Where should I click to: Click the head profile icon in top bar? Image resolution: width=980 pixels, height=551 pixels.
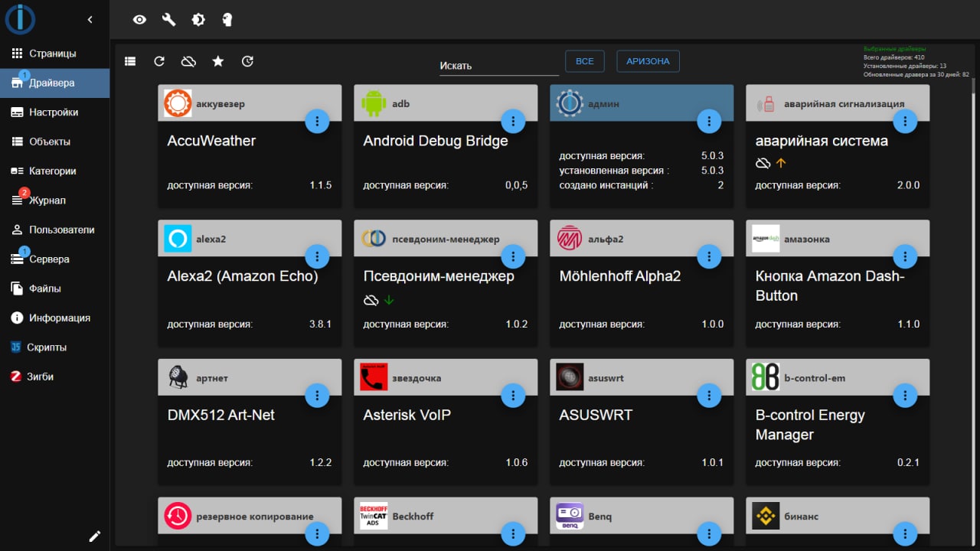[x=227, y=20]
